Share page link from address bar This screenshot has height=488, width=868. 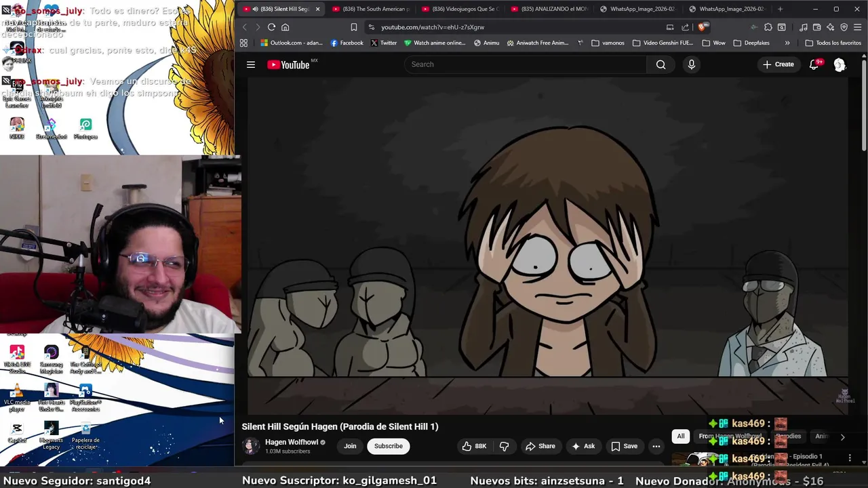(x=685, y=27)
